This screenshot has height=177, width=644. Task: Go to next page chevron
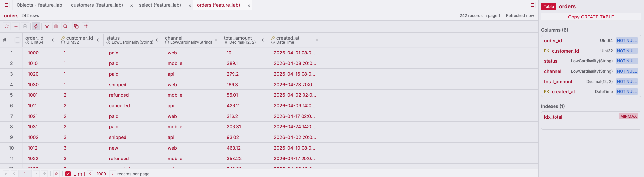point(36,174)
